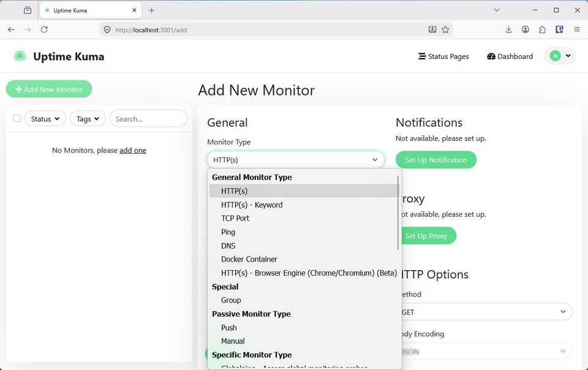The height and width of the screenshot is (370, 588).
Task: Choose Push passive monitor type
Action: [x=304, y=328]
